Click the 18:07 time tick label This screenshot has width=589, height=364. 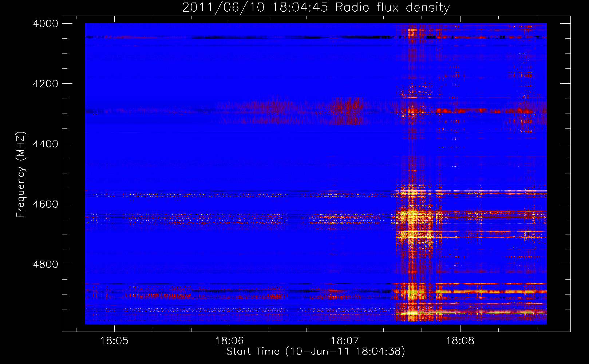345,341
